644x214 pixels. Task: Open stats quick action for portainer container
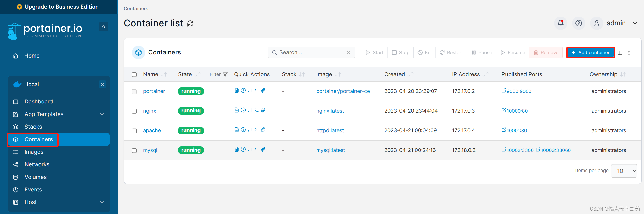[x=250, y=91]
